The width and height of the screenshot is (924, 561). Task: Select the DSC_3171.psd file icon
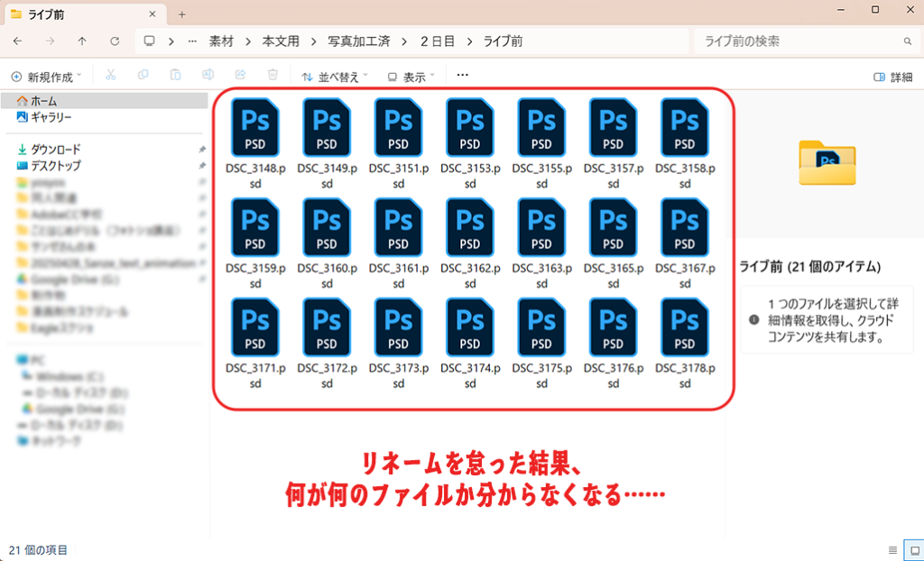255,327
